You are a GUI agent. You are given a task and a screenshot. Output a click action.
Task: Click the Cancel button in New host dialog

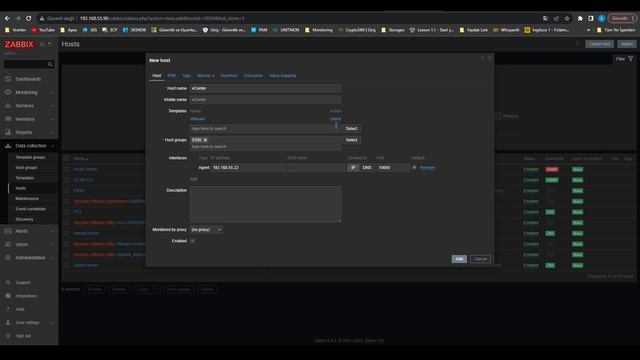[480, 259]
